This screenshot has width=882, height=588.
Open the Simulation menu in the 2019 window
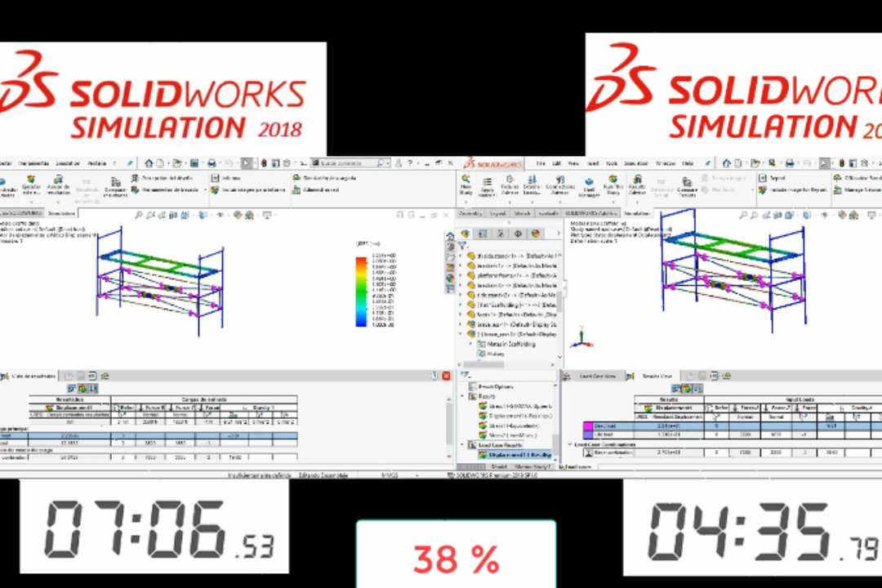636,163
